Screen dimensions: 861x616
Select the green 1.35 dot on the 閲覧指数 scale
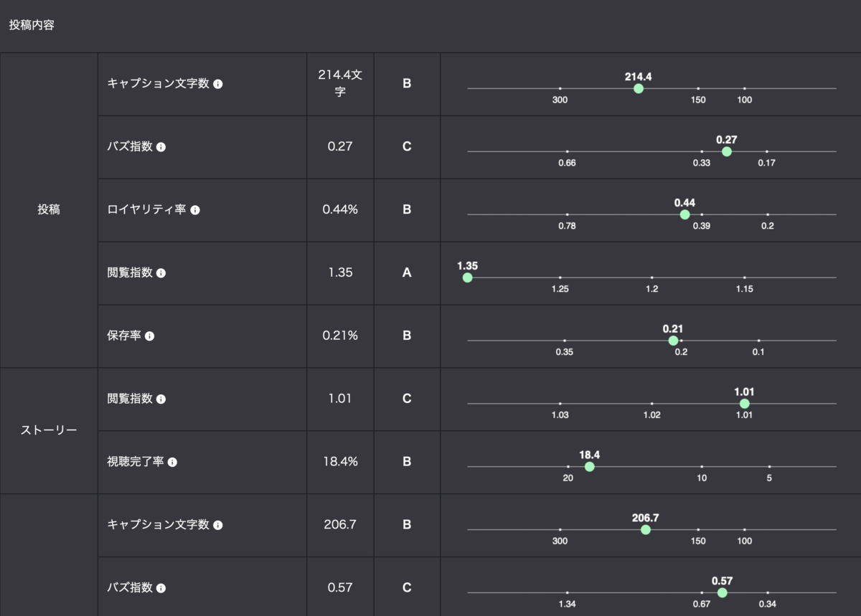467,278
